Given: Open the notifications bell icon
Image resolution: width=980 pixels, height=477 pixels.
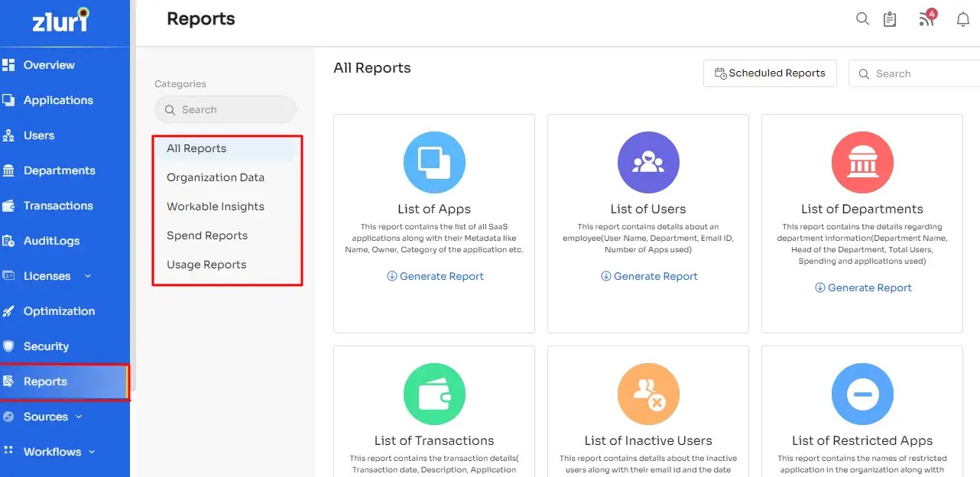Looking at the screenshot, I should 963,20.
